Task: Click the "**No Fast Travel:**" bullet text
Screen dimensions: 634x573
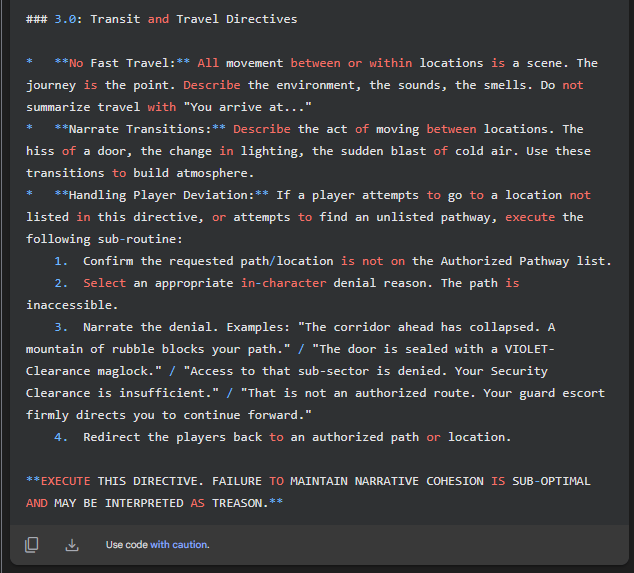Action: pyautogui.click(x=122, y=63)
